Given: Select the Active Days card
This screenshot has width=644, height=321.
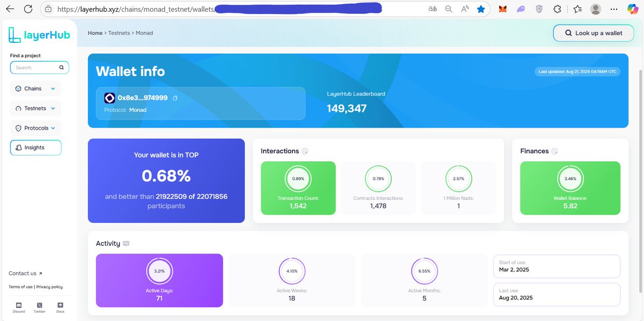Looking at the screenshot, I should pyautogui.click(x=159, y=280).
